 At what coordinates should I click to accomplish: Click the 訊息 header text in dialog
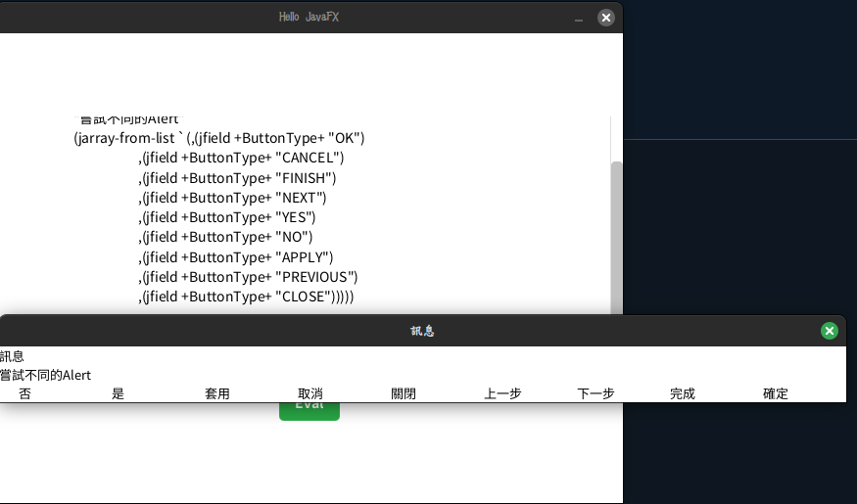[12, 356]
